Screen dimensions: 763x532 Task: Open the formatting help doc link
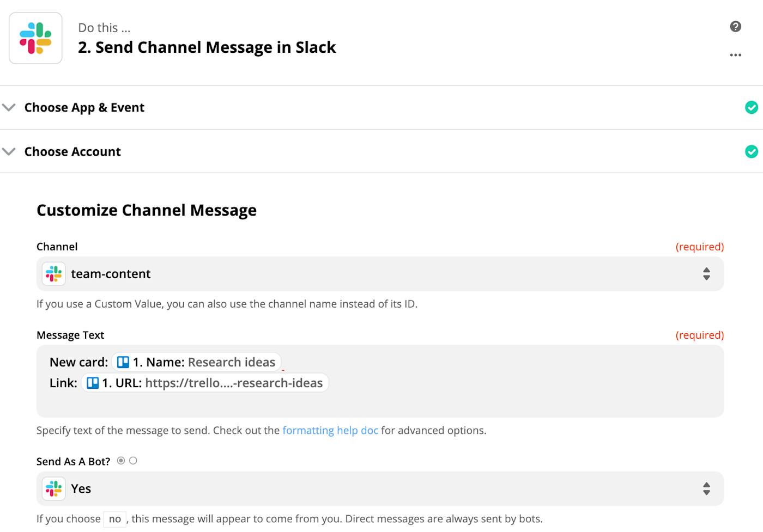[x=330, y=430]
